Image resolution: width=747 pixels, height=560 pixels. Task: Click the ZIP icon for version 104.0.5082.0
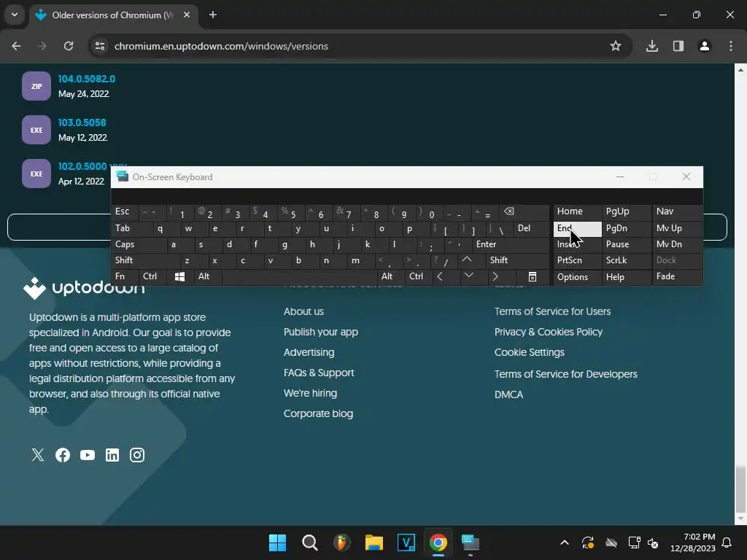(36, 86)
